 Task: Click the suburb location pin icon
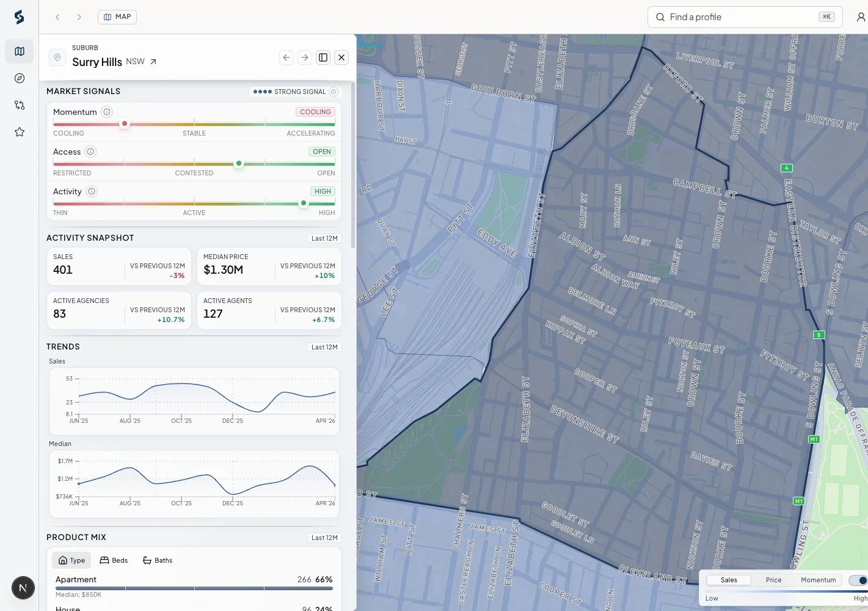(x=57, y=57)
